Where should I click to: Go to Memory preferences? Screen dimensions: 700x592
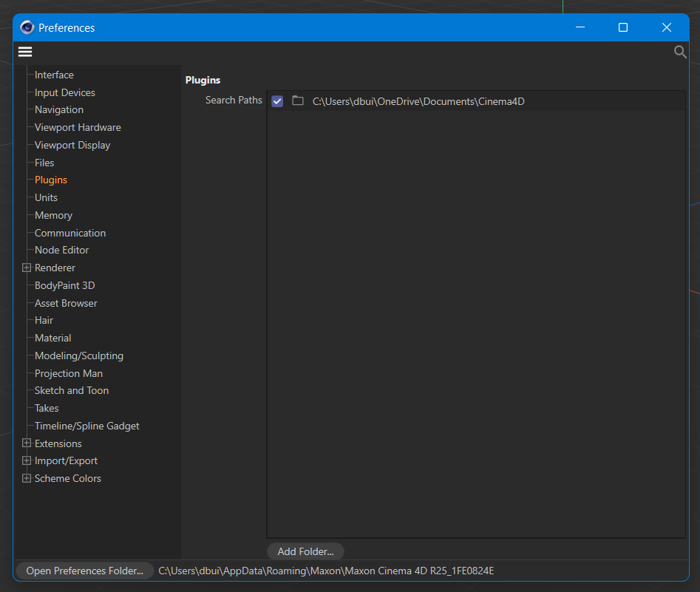53,215
